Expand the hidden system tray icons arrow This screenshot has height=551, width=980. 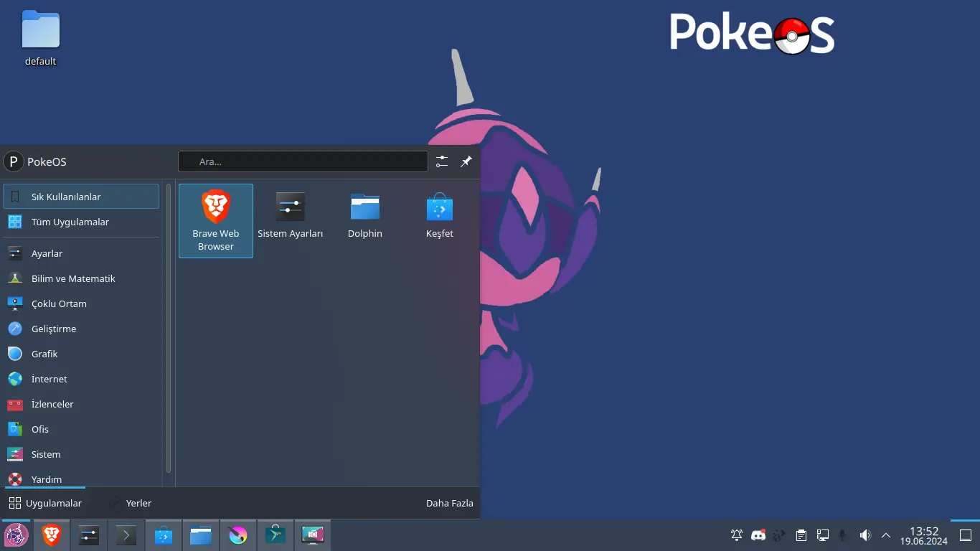[886, 535]
